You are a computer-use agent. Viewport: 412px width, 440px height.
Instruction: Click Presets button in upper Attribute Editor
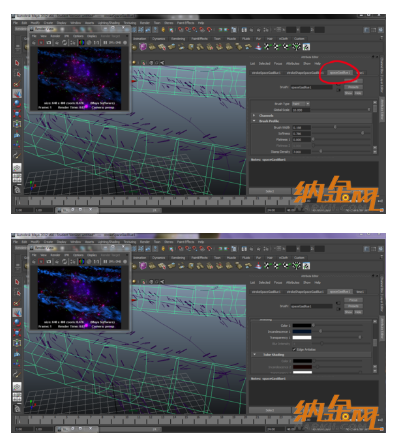[x=353, y=87]
